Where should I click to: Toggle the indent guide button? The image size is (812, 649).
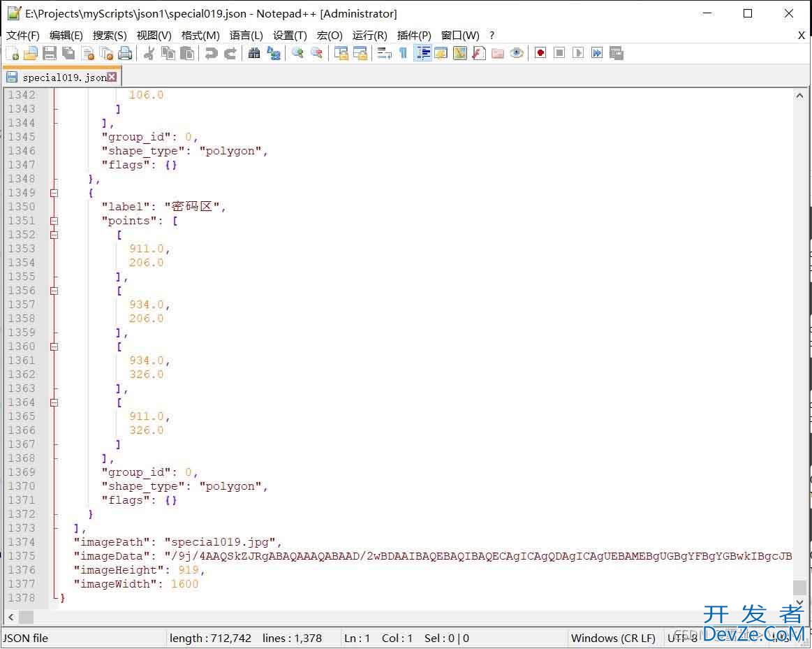tap(422, 53)
